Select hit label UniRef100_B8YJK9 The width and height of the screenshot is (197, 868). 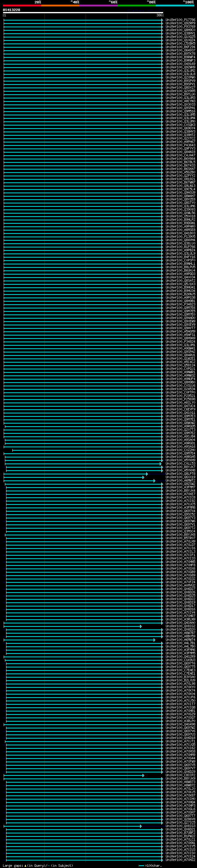click(180, 778)
